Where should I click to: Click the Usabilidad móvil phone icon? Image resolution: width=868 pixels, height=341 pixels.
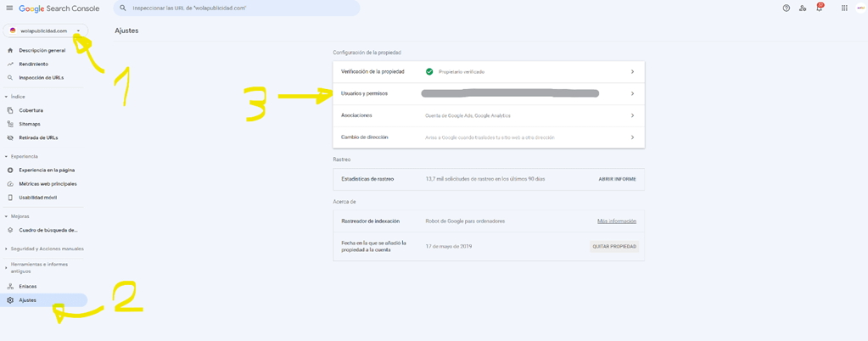[x=10, y=197]
